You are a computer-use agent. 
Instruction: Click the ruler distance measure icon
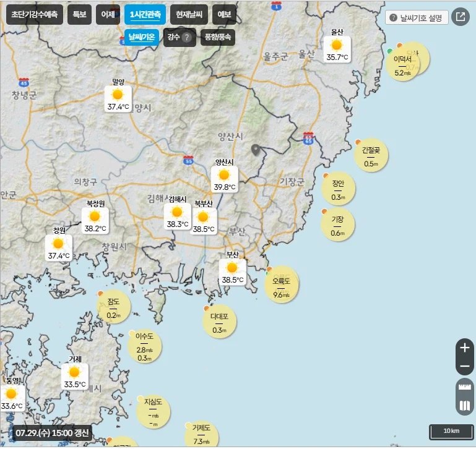point(464,387)
